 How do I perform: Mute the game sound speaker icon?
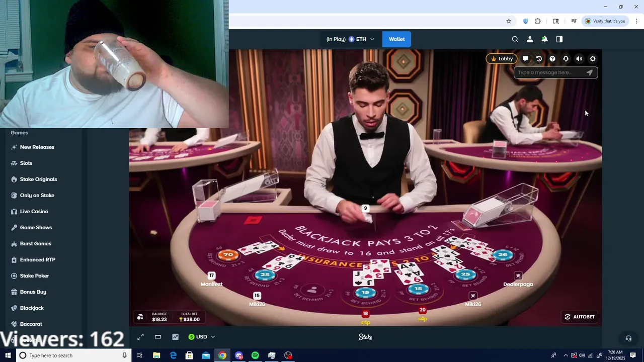point(579,59)
